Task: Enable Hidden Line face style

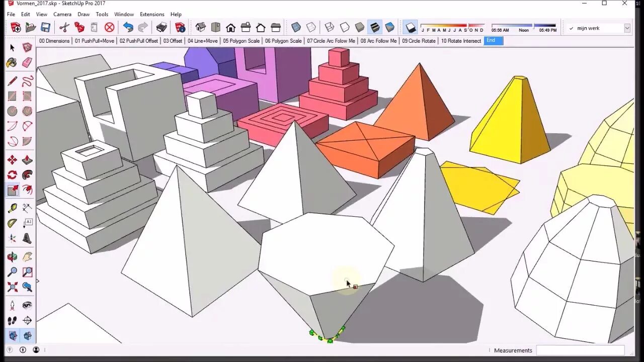Action: tap(345, 28)
